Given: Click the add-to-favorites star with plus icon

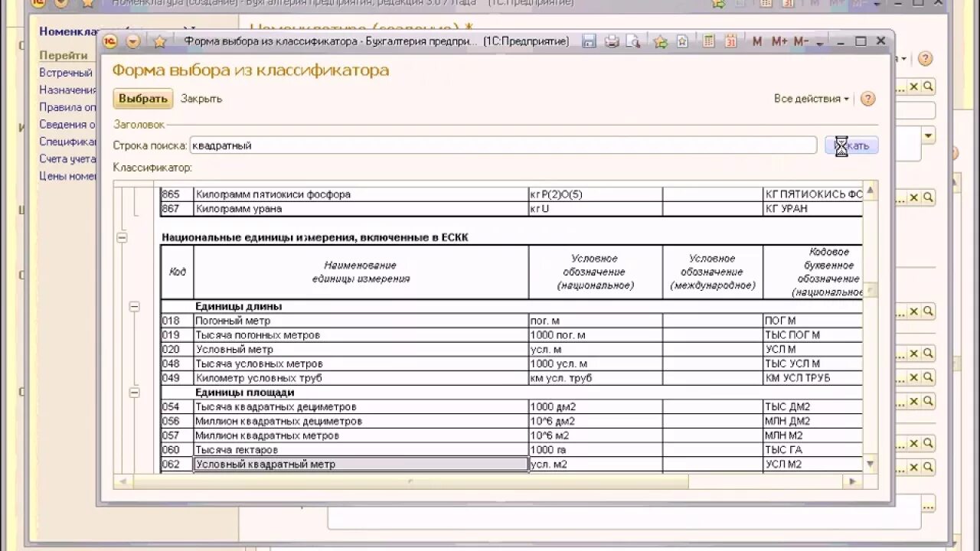Looking at the screenshot, I should (x=660, y=41).
